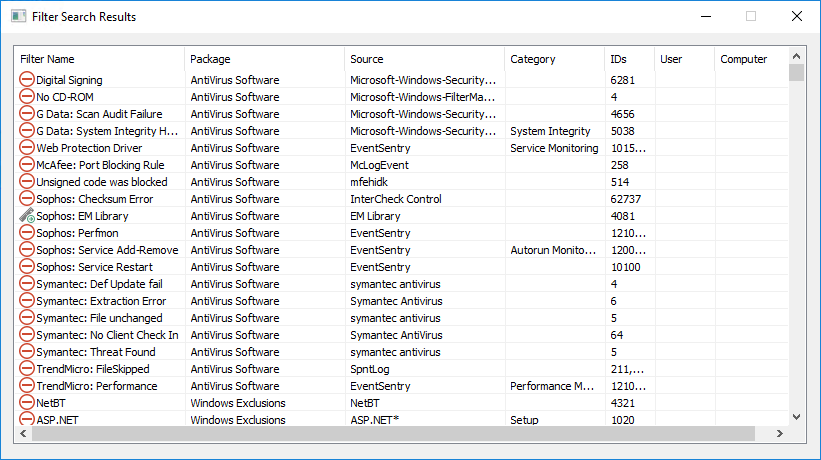Select the TrendMicro: Performance icon
The width and height of the screenshot is (821, 460).
tap(27, 385)
